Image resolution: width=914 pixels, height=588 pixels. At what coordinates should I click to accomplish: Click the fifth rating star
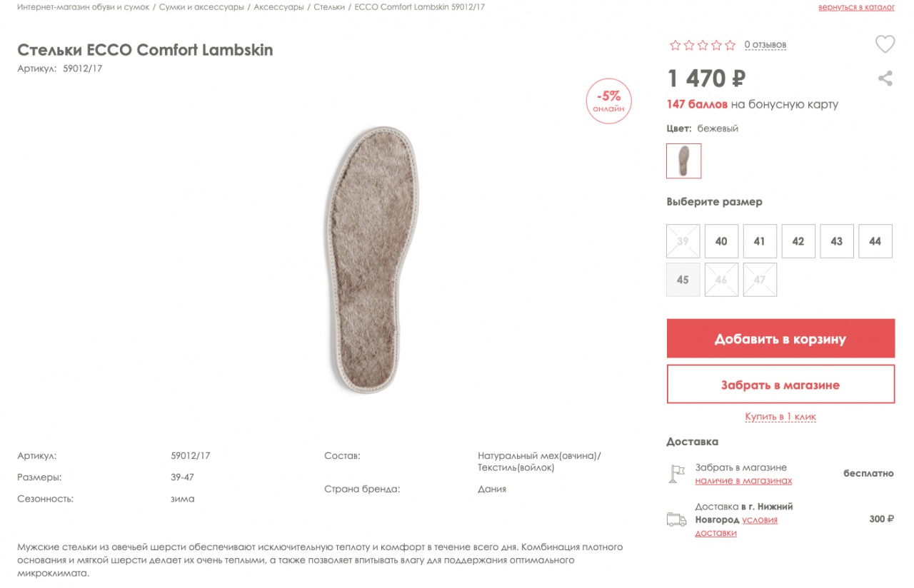730,45
